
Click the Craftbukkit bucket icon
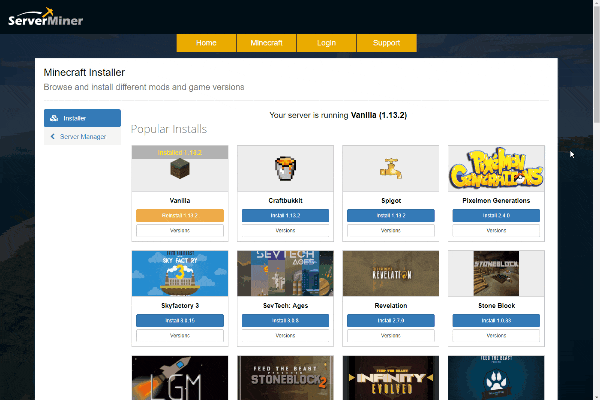click(285, 168)
